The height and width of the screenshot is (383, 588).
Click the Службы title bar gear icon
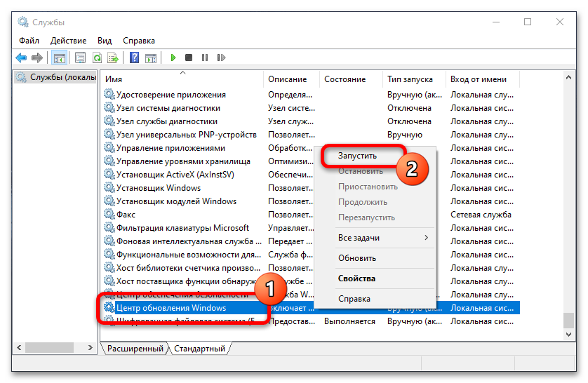pos(23,22)
